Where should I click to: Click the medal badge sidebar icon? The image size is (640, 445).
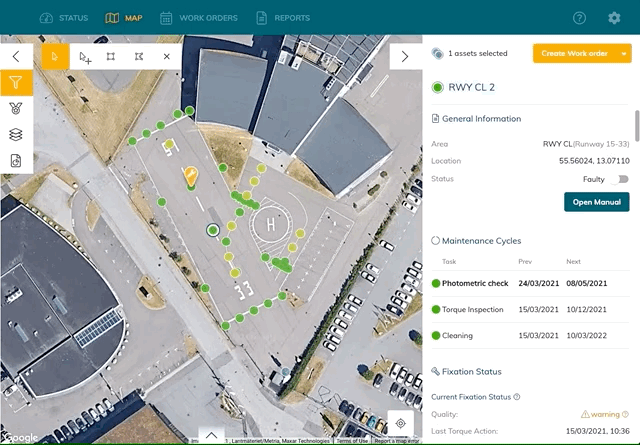pos(16,108)
